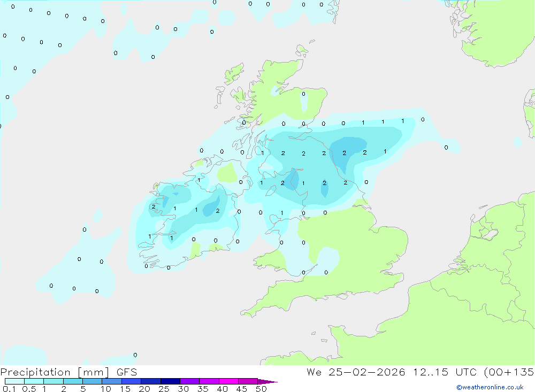Click the '(00+135' forecast offset text
The height and width of the screenshot is (392, 535).
(509, 372)
